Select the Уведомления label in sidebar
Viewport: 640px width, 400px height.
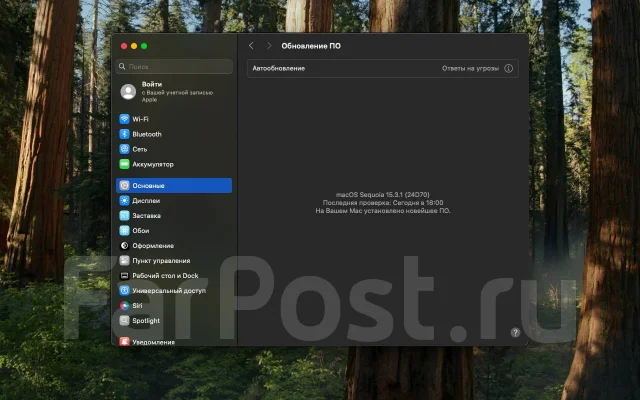click(x=153, y=342)
